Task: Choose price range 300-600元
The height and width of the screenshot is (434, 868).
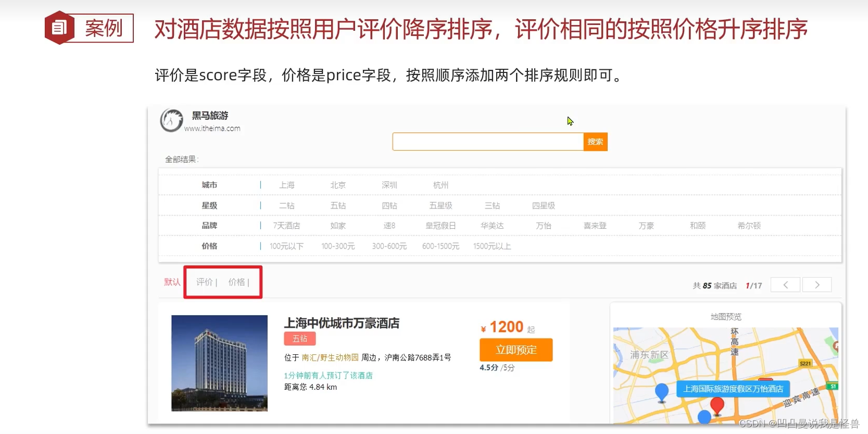Action: (x=389, y=246)
